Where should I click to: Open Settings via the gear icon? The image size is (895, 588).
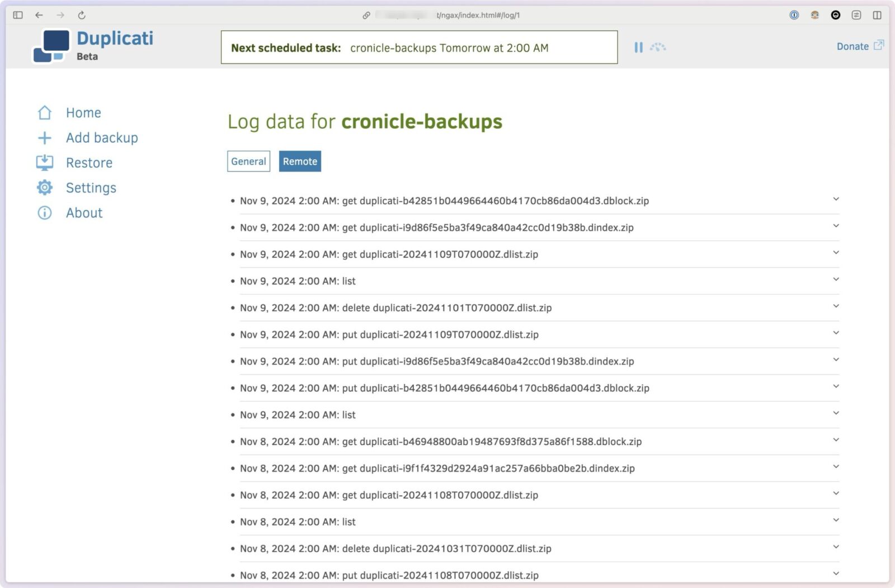pyautogui.click(x=45, y=188)
